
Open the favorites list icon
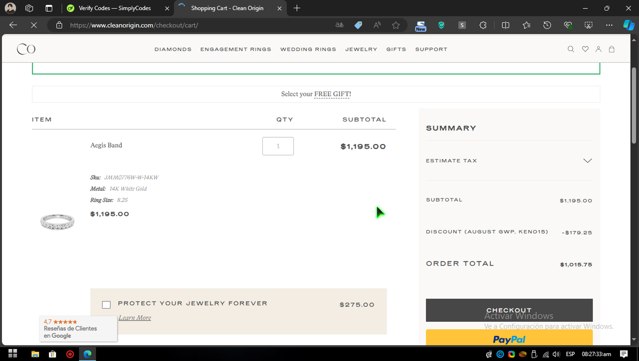(x=526, y=25)
